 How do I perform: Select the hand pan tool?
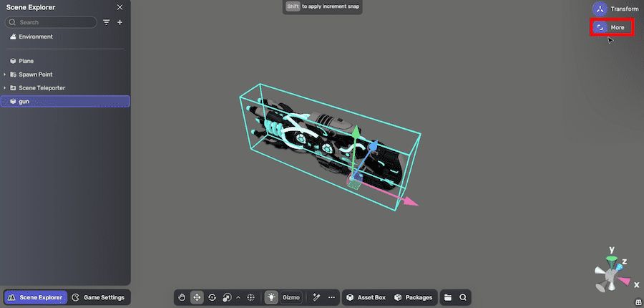pyautogui.click(x=182, y=297)
